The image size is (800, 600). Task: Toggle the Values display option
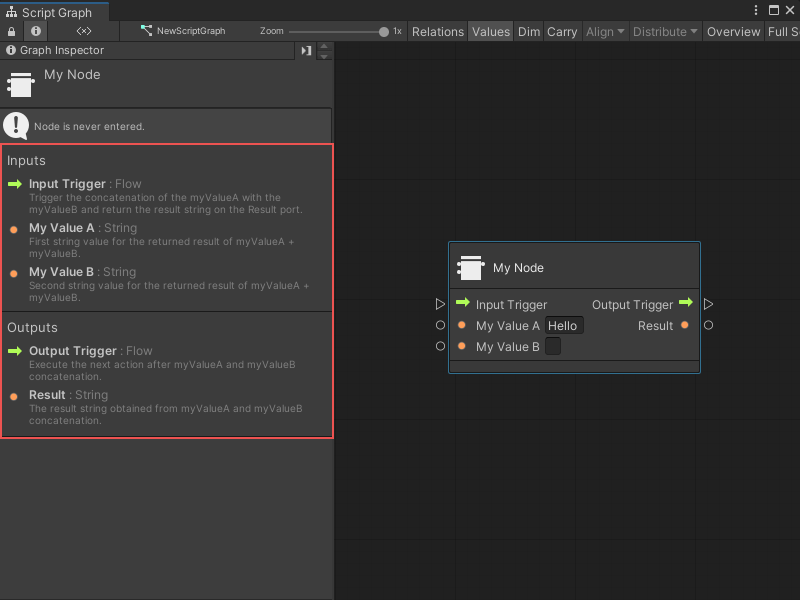pos(490,31)
